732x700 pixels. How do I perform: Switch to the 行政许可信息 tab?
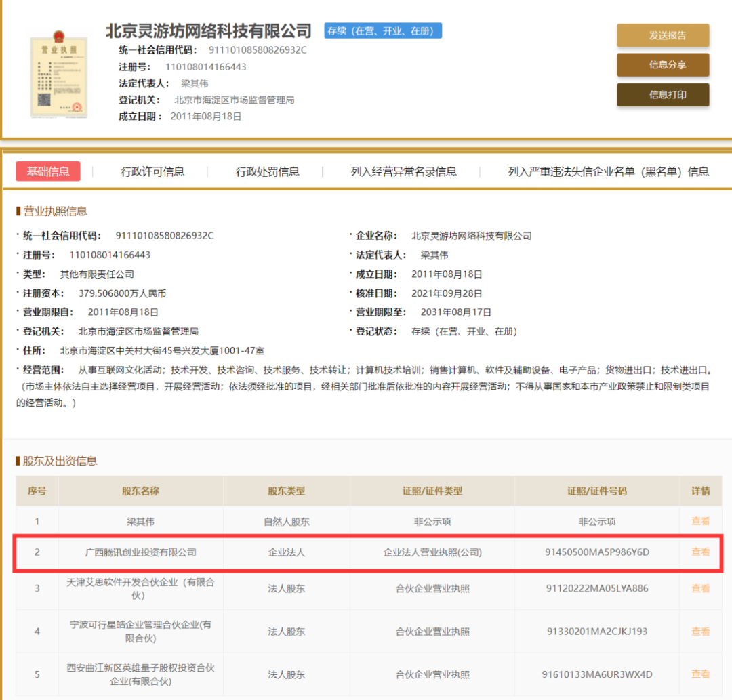click(x=152, y=171)
